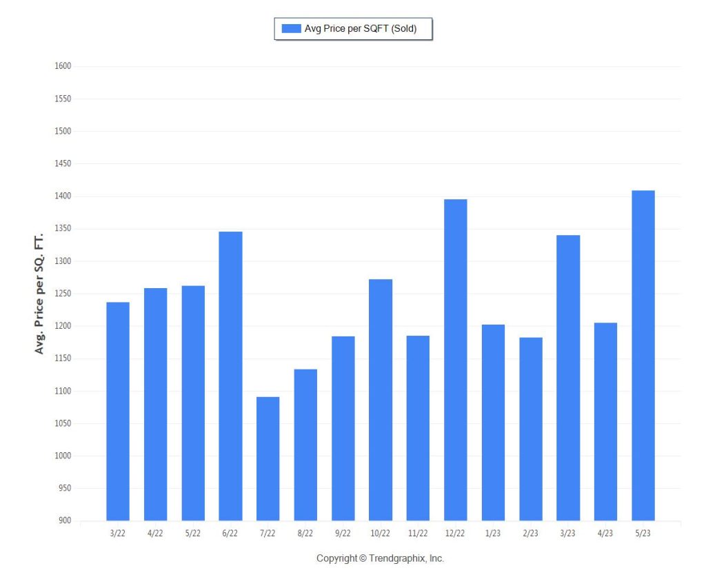Click the '1100' y-axis value
The height and width of the screenshot is (588, 706).
point(63,391)
